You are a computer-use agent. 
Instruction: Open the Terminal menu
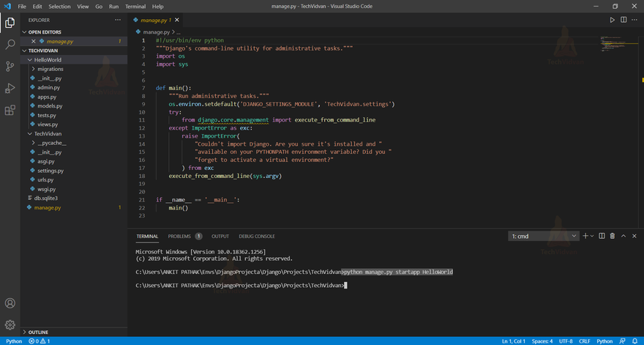(x=135, y=6)
